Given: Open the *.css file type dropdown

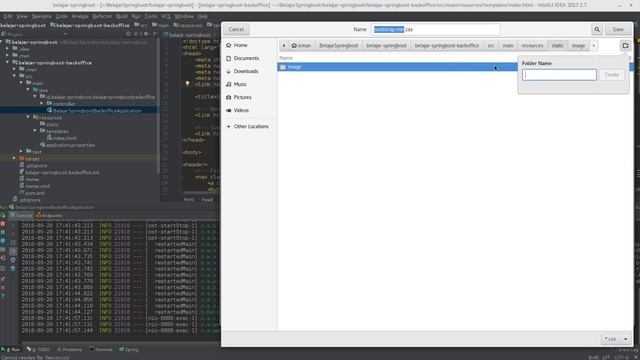Looking at the screenshot, I should tap(616, 339).
